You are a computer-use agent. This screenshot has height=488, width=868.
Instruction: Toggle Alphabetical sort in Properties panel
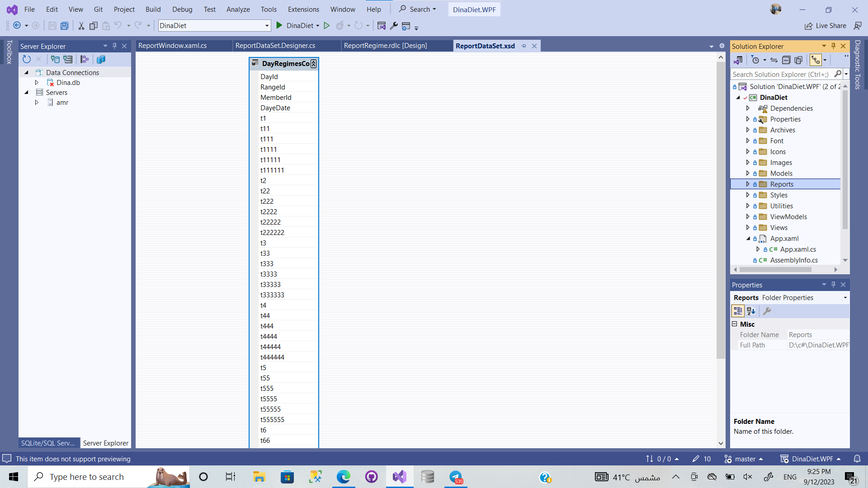pos(751,311)
